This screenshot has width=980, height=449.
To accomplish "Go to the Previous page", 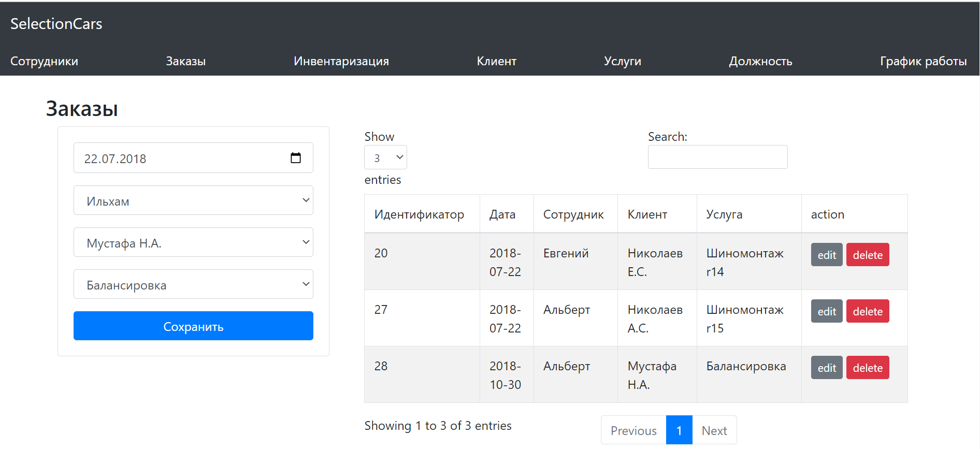I will tap(633, 430).
